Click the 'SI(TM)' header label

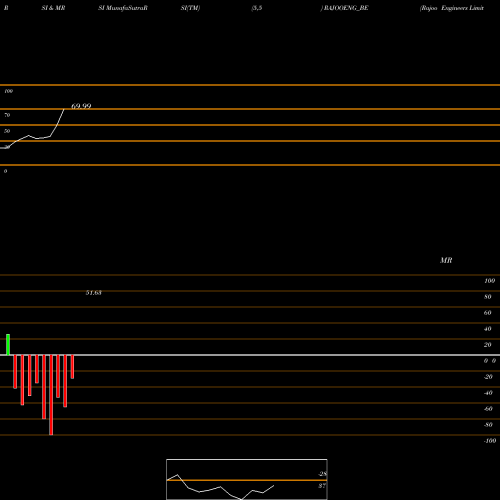coord(190,8)
